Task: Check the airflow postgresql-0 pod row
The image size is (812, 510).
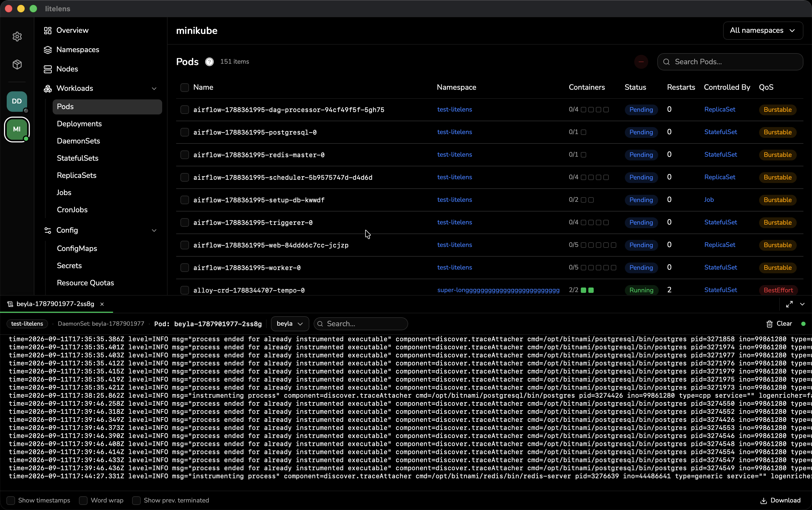Action: pos(185,132)
